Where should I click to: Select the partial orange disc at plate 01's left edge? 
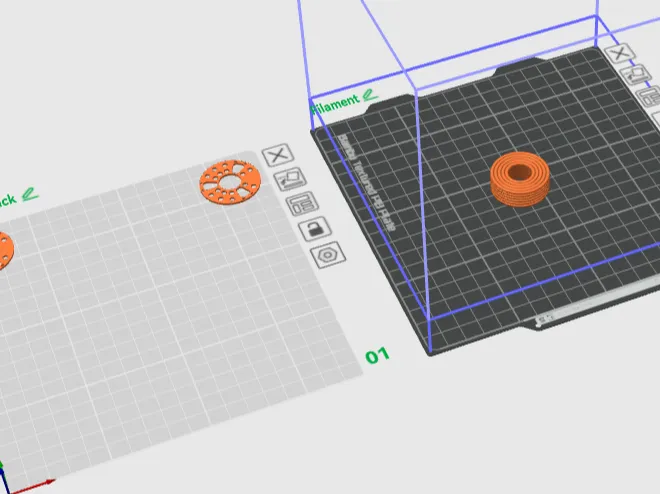[6, 250]
